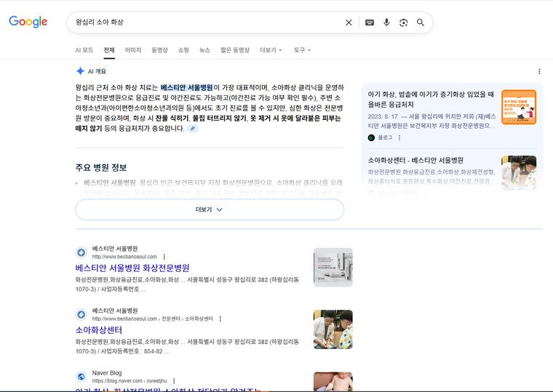Click favicon of 소아화상센터 result
Viewport: 553px width, 392px height.
pyautogui.click(x=81, y=314)
